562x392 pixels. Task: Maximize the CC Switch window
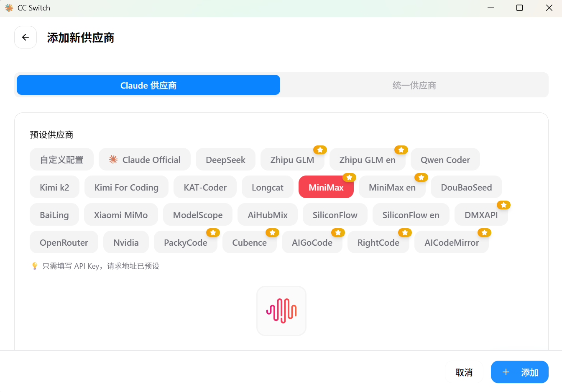pyautogui.click(x=519, y=8)
